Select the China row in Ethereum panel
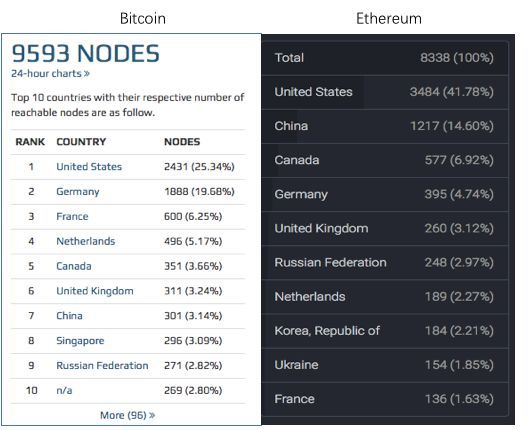 [x=384, y=126]
